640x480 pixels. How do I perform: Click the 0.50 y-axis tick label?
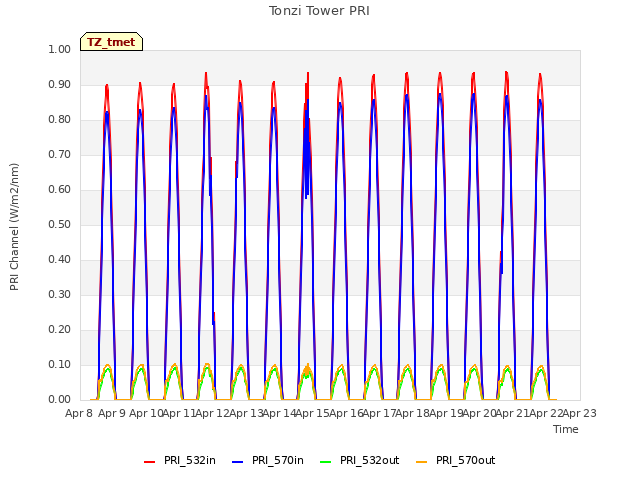coord(60,224)
